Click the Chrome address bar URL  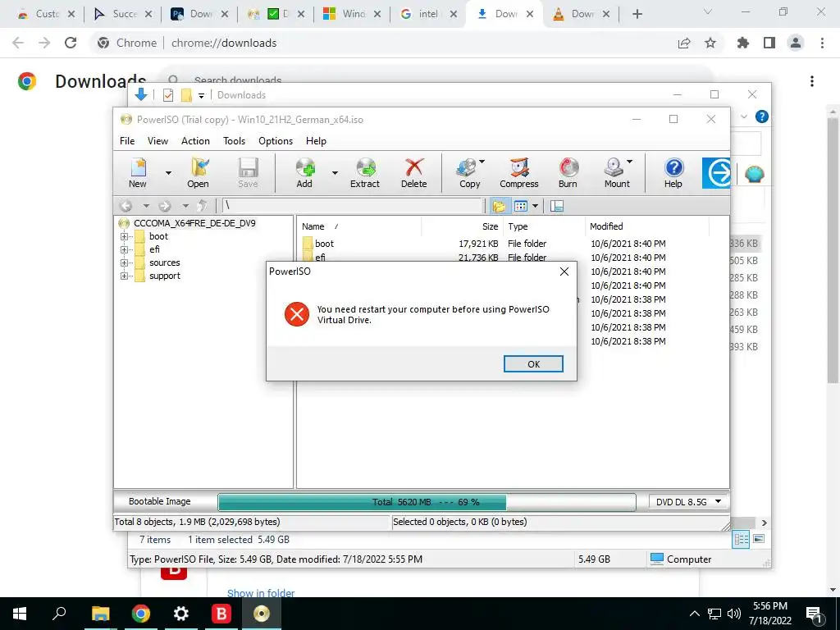(224, 43)
